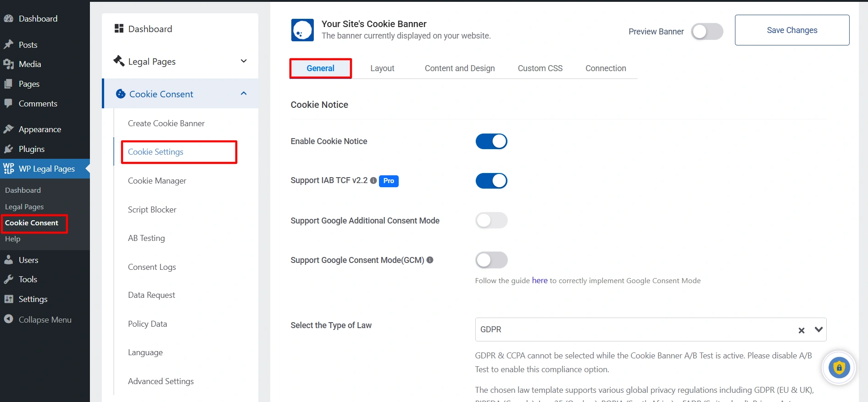Image resolution: width=868 pixels, height=402 pixels.
Task: Open the Connection tab
Action: [x=606, y=68]
